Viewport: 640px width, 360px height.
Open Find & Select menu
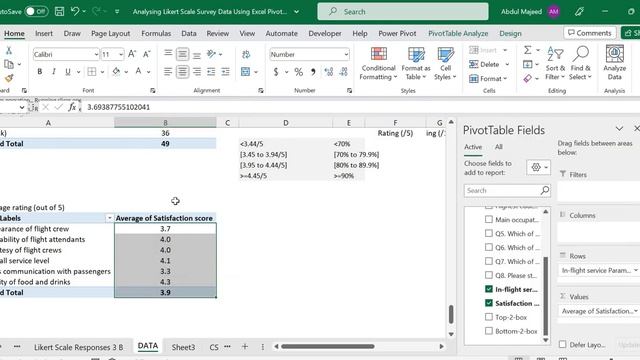tap(580, 63)
